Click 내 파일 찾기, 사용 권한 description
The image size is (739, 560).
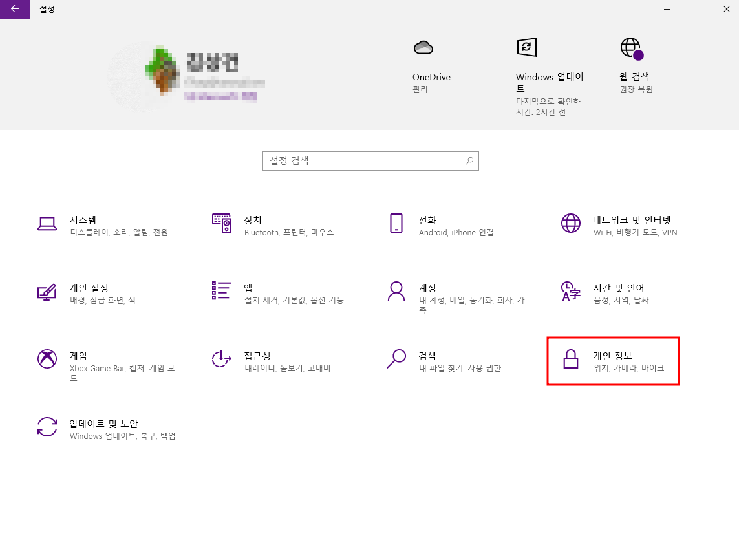(x=460, y=368)
